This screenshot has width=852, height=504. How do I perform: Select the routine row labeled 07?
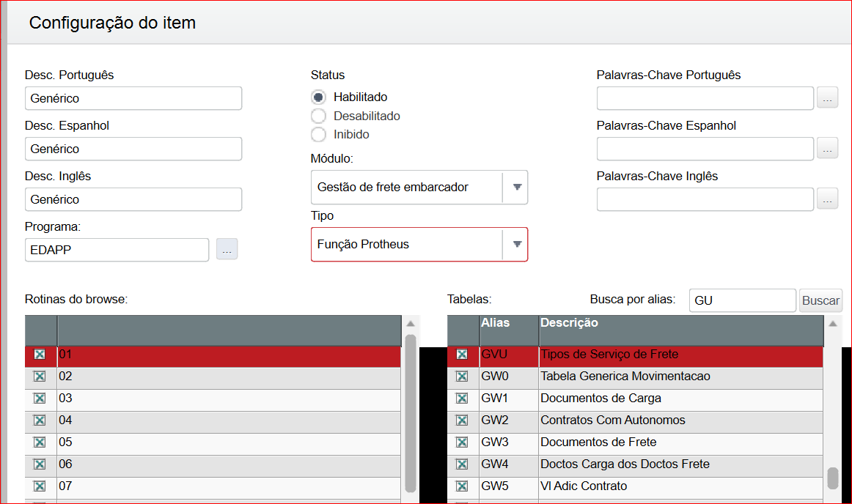click(213, 486)
